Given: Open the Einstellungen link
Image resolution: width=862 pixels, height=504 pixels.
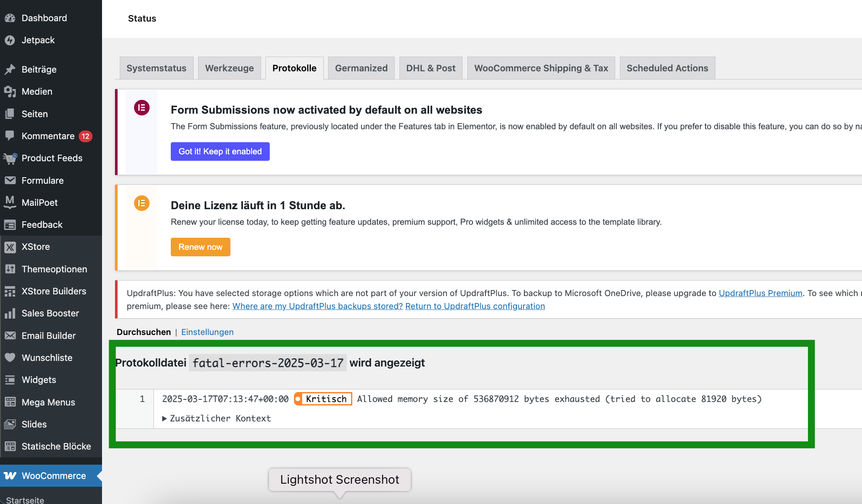Looking at the screenshot, I should [208, 332].
